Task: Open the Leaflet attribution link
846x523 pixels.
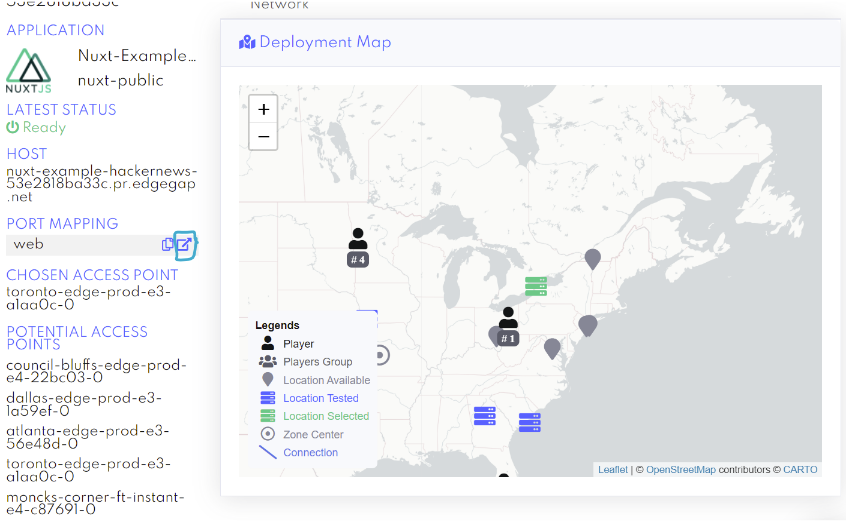Action: pyautogui.click(x=613, y=469)
